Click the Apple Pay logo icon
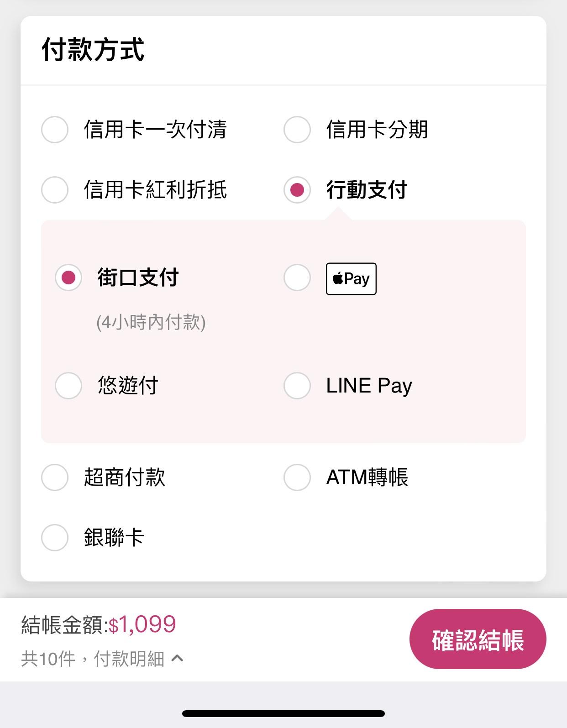Screen dimensions: 567x728 point(351,279)
